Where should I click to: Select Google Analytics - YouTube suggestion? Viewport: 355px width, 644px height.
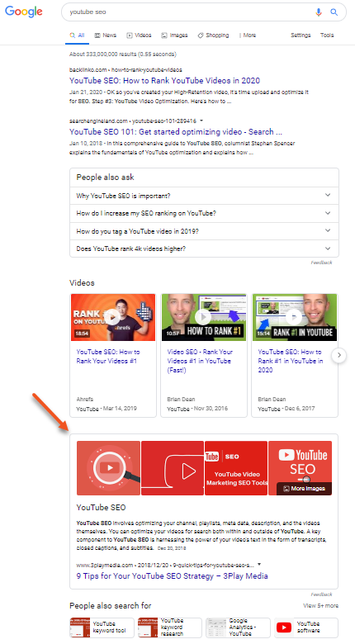(238, 627)
